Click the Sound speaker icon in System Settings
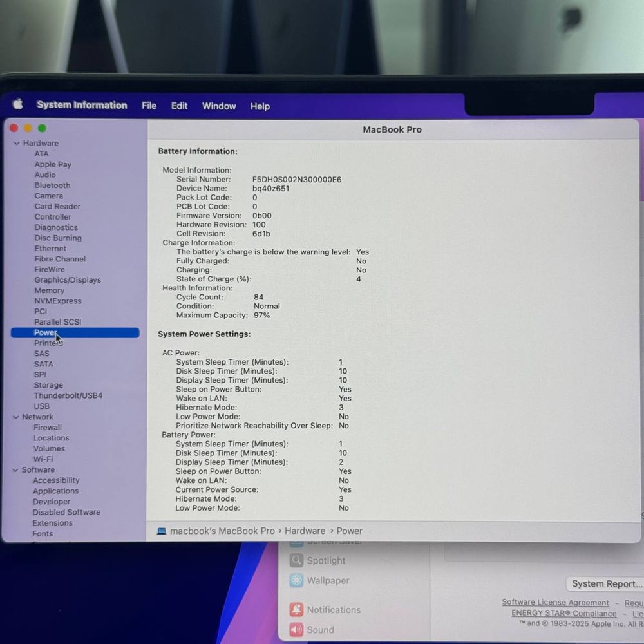The height and width of the screenshot is (644, 644). [x=296, y=630]
